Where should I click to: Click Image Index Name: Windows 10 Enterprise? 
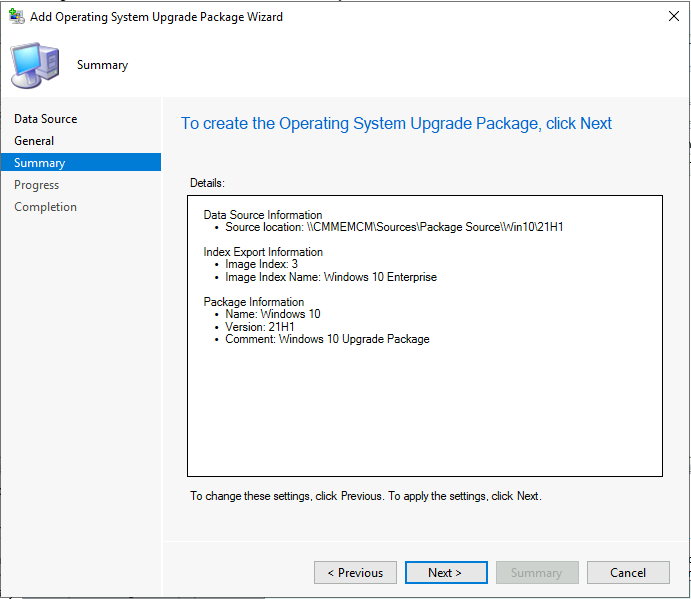[331, 277]
